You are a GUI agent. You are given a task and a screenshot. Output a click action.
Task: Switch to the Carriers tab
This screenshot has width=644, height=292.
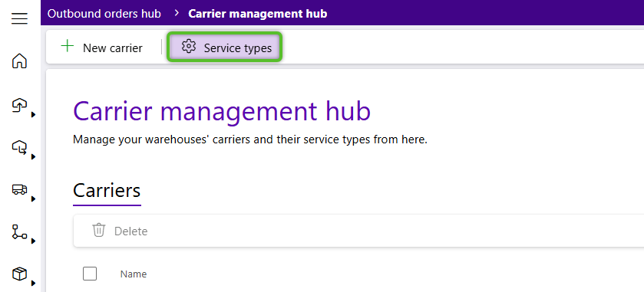(x=107, y=191)
